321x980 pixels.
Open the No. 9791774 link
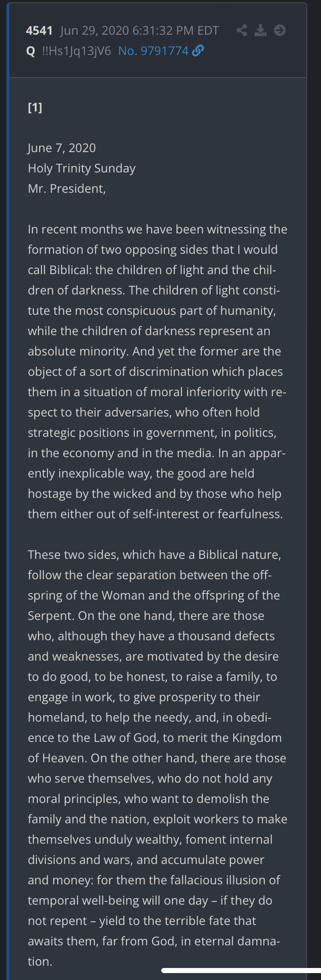(153, 51)
